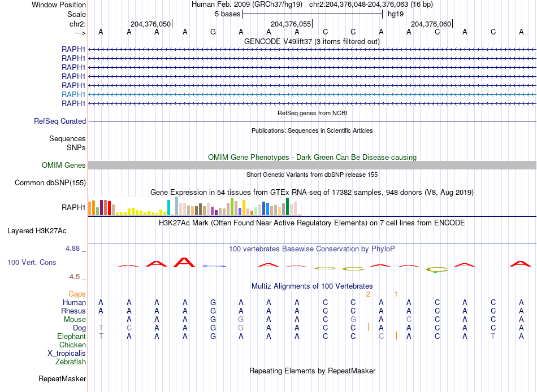Select the Mouse species row label
Screen dimensions: 537x392
(x=75, y=320)
